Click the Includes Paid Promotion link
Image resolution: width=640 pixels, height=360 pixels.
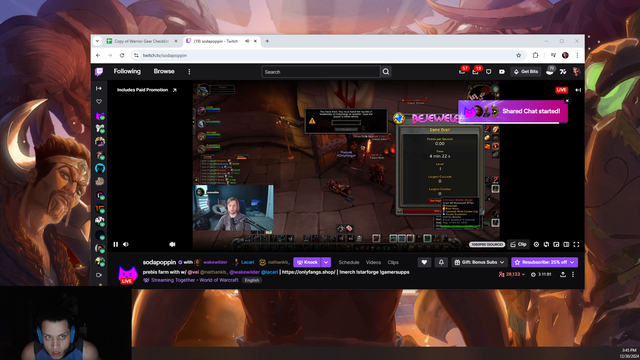click(147, 90)
